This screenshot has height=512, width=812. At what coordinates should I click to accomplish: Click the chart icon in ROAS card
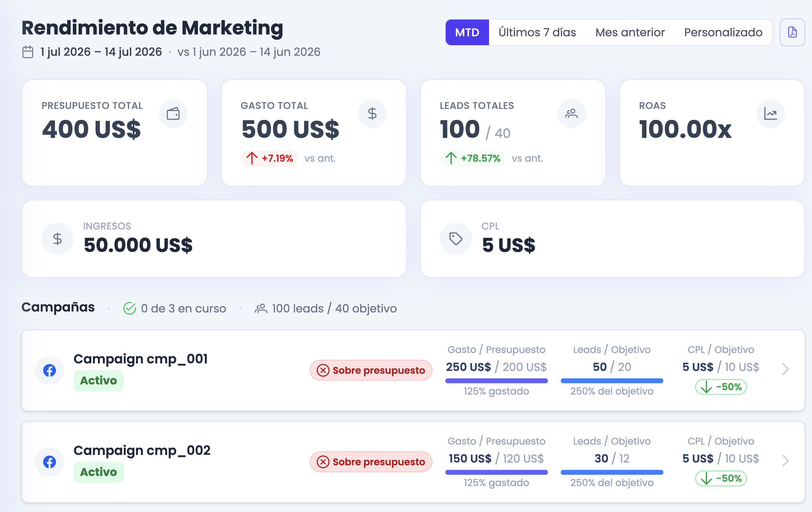pos(770,114)
